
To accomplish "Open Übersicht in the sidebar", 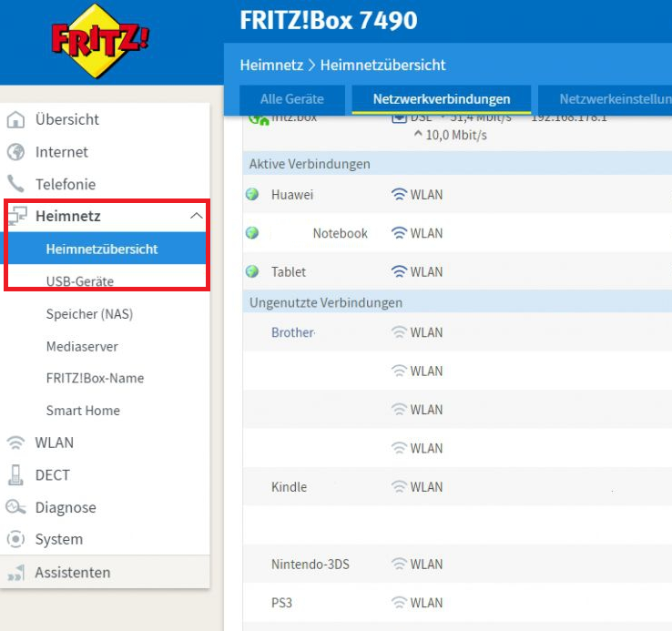I will [66, 119].
